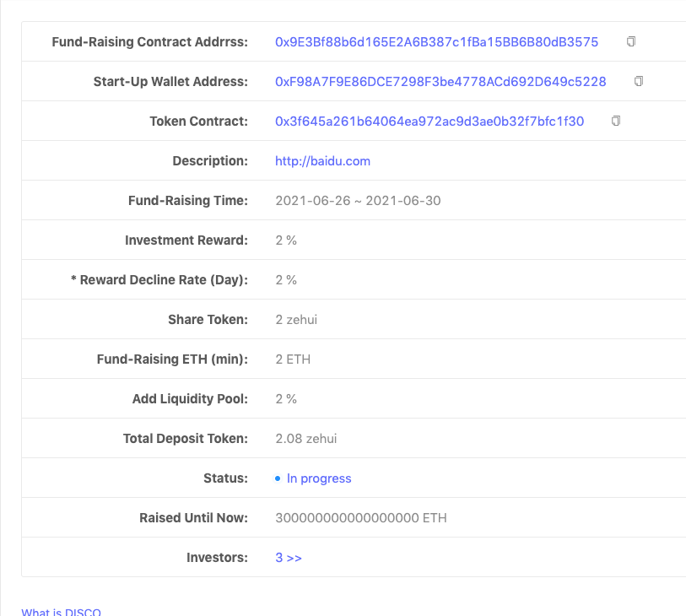The width and height of the screenshot is (686, 616).
Task: Click the Investment Reward 2 % value
Action: click(x=286, y=240)
